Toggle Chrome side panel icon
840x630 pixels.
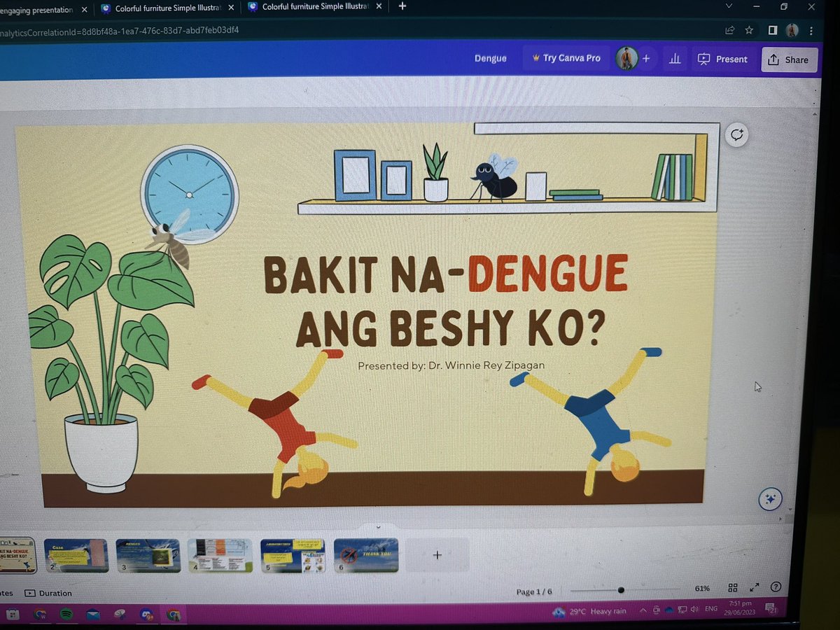[773, 29]
